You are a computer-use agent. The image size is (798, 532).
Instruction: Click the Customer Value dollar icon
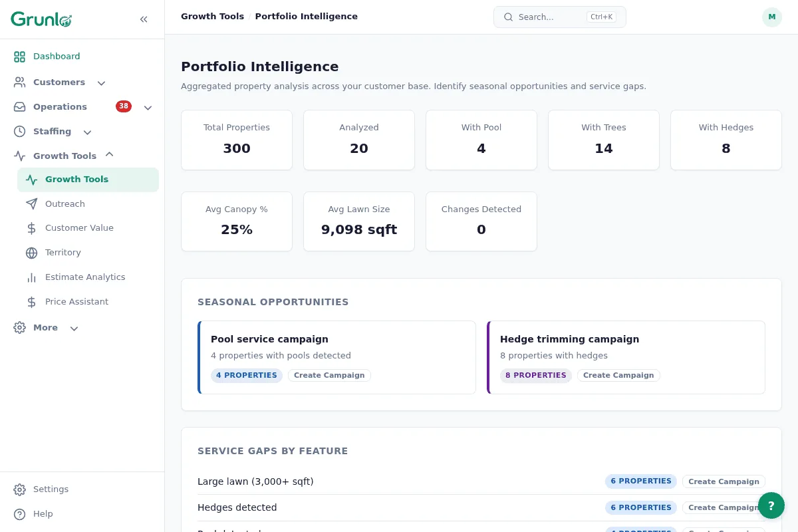pos(31,228)
